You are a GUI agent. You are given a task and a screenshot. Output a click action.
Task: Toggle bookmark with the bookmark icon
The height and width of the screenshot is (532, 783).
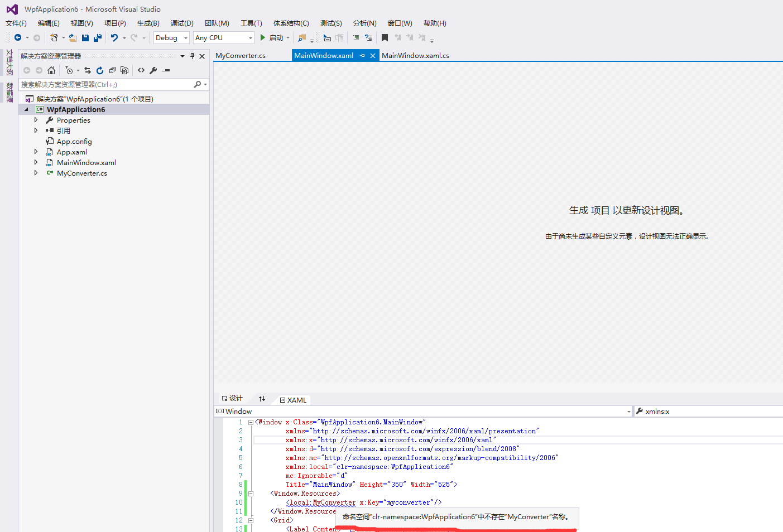click(385, 37)
